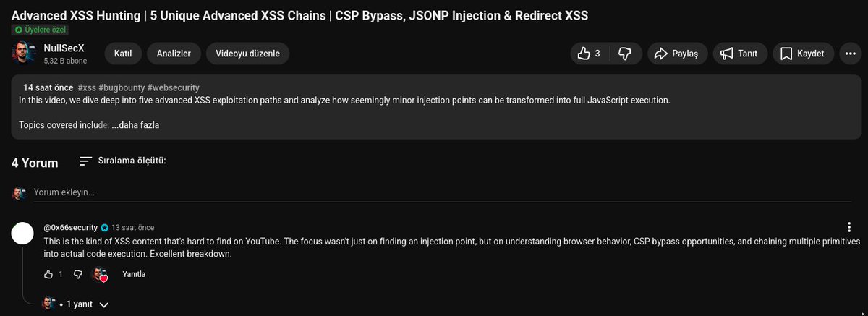
Task: Click Videoyu düzenle edit button
Action: [248, 53]
